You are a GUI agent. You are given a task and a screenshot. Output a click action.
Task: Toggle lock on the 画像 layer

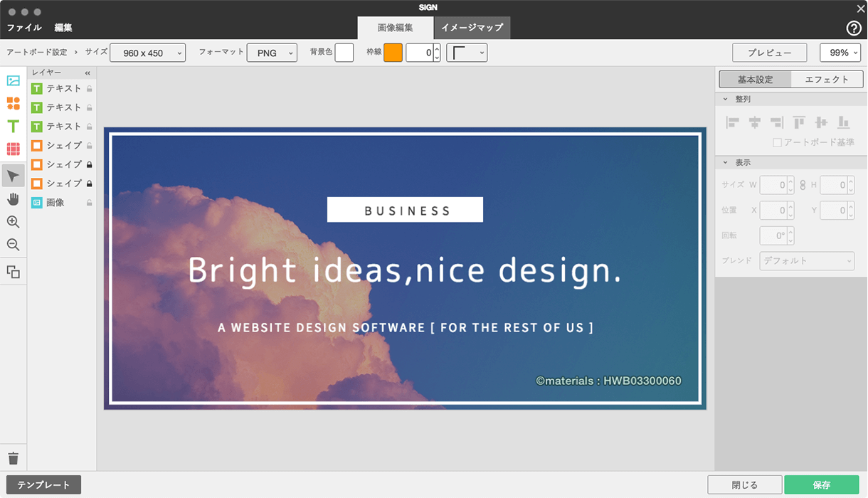click(89, 203)
